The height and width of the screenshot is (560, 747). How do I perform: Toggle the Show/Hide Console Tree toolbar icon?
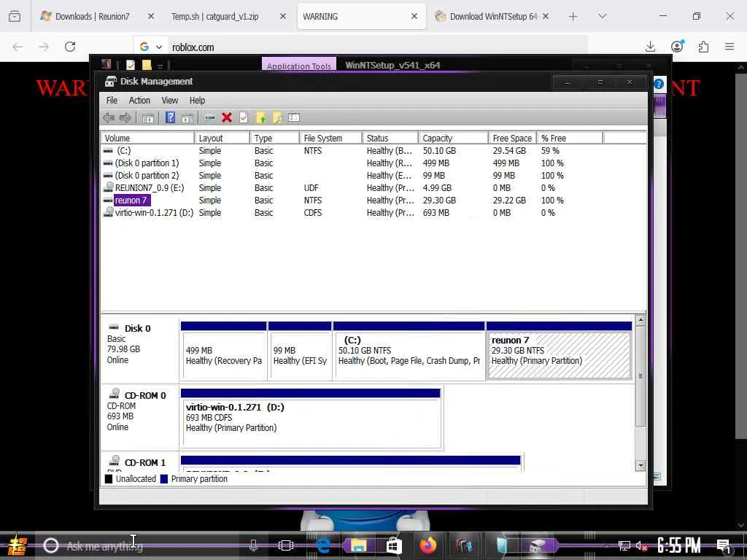click(147, 118)
